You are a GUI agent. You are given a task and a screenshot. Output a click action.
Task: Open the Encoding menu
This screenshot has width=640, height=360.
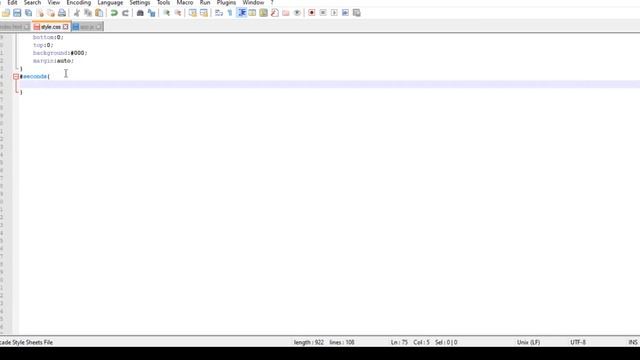click(79, 2)
